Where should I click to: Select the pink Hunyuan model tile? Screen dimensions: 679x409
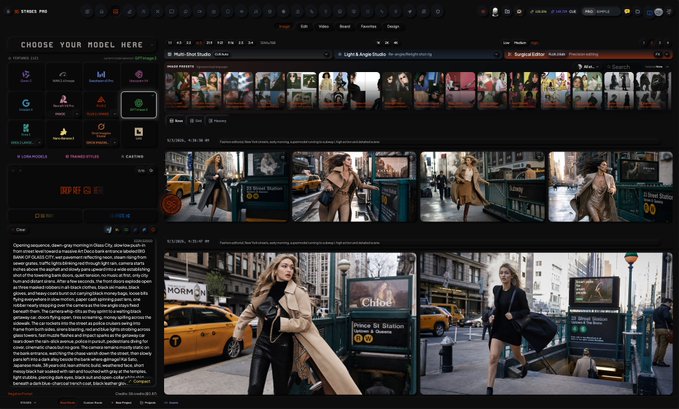click(139, 75)
